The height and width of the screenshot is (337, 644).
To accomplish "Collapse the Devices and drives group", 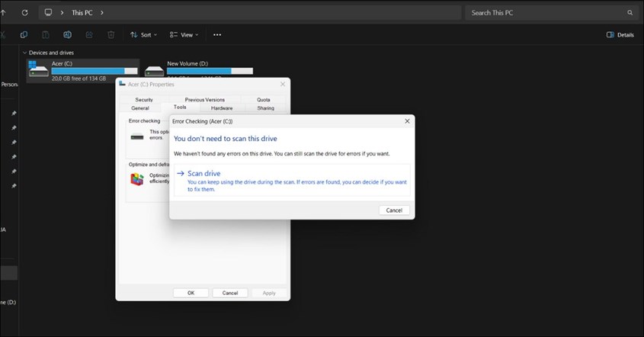I will pos(24,53).
